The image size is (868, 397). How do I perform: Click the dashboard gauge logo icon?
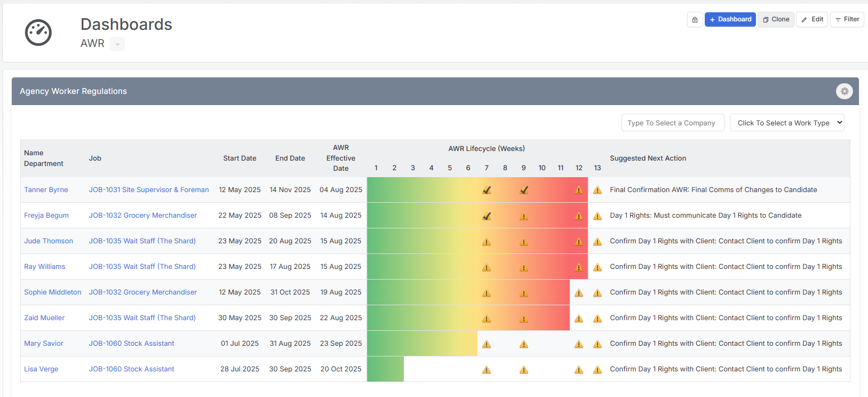click(x=38, y=33)
